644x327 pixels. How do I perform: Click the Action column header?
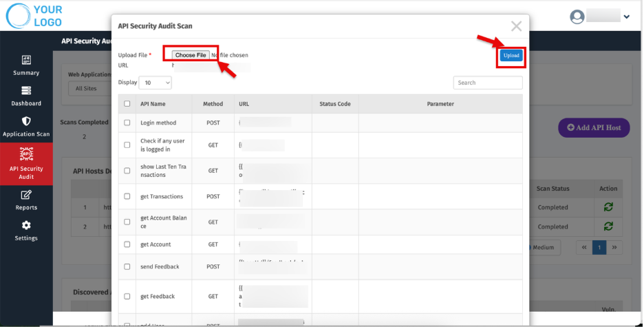tap(608, 189)
